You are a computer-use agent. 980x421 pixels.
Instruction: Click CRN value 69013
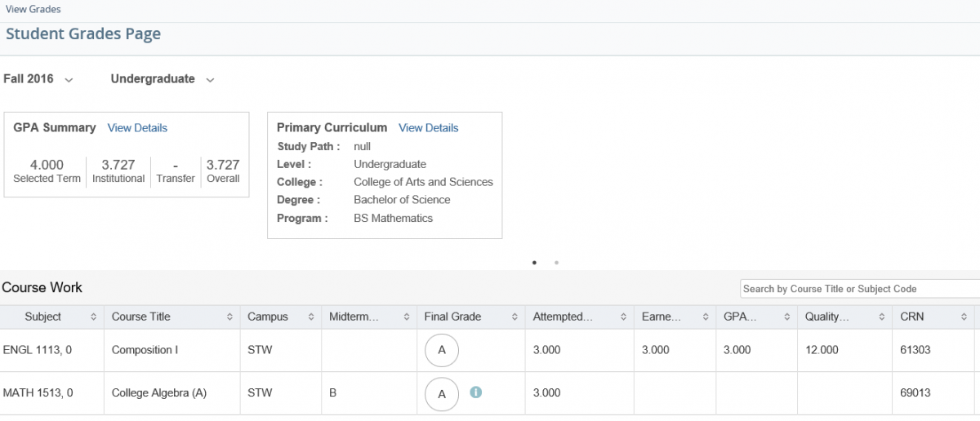click(x=915, y=393)
